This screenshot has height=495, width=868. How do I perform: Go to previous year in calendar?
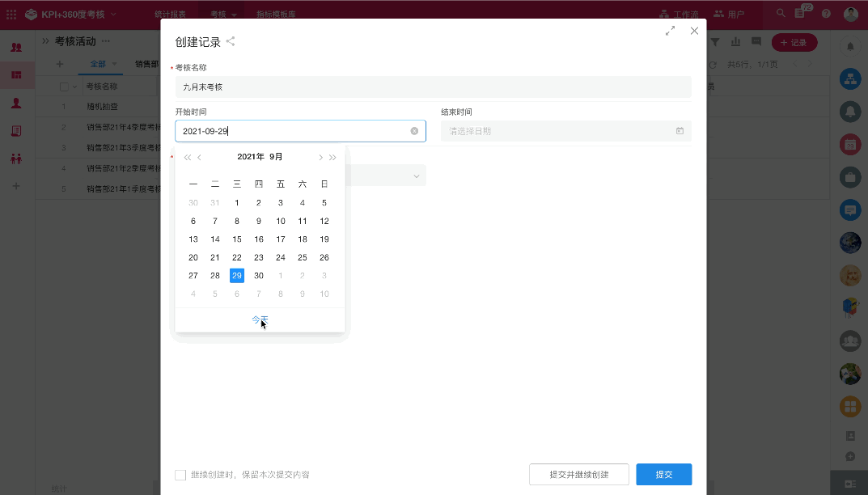188,158
